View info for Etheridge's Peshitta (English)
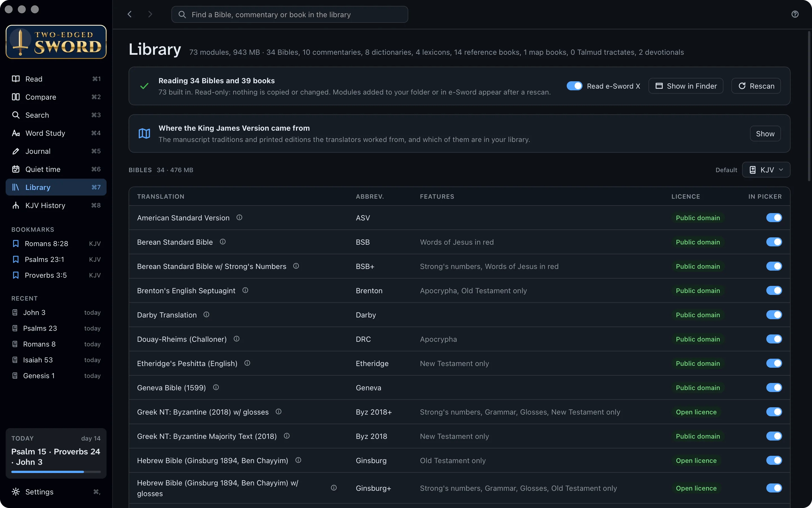The height and width of the screenshot is (508, 812). tap(247, 363)
